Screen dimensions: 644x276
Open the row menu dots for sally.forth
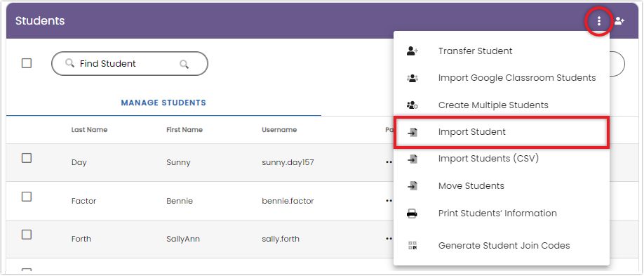389,239
